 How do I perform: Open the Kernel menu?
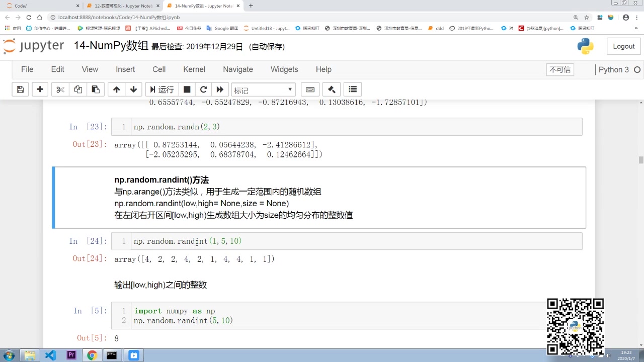click(194, 69)
